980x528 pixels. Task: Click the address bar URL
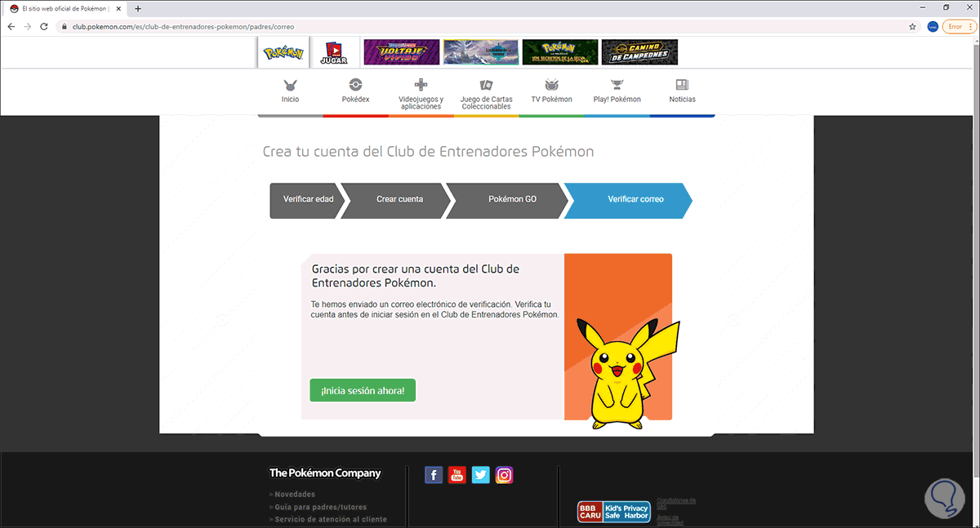pos(184,26)
